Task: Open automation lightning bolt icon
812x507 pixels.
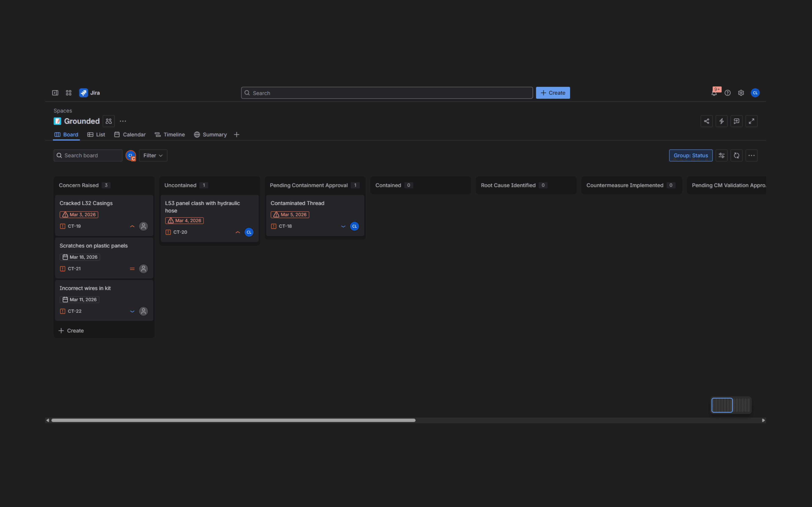Action: pyautogui.click(x=721, y=121)
